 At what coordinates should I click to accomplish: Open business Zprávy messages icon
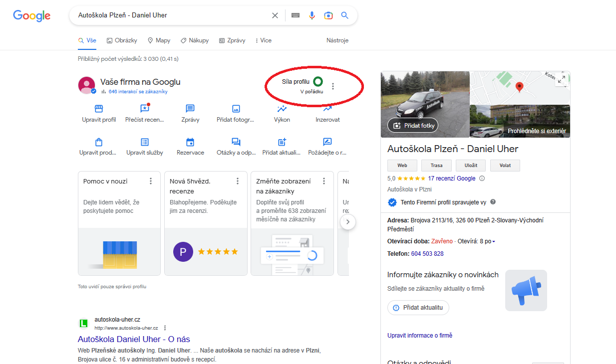click(190, 109)
